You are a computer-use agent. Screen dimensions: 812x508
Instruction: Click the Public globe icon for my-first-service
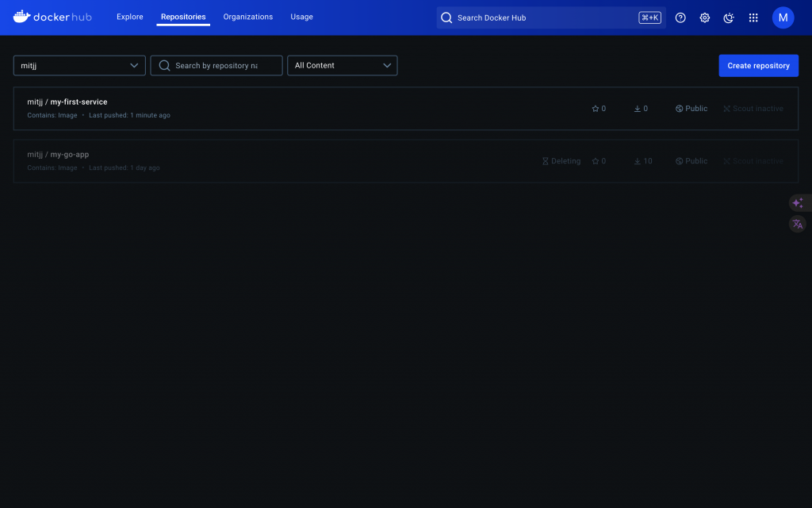click(x=679, y=108)
